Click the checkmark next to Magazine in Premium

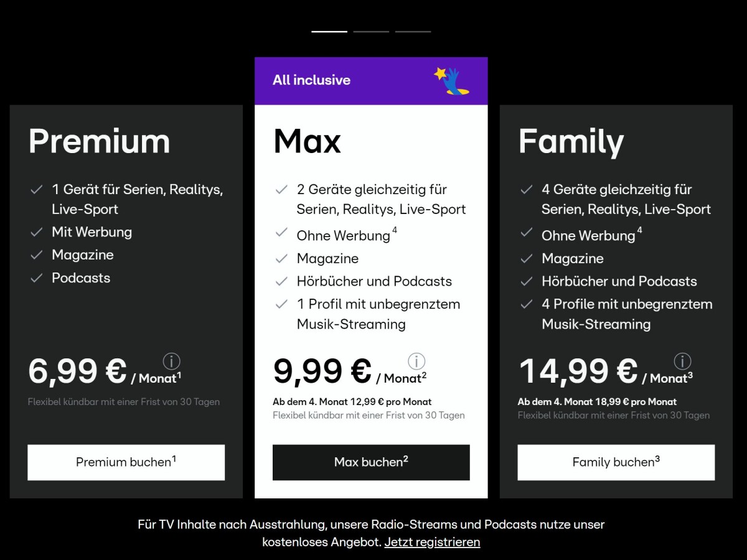click(x=35, y=254)
